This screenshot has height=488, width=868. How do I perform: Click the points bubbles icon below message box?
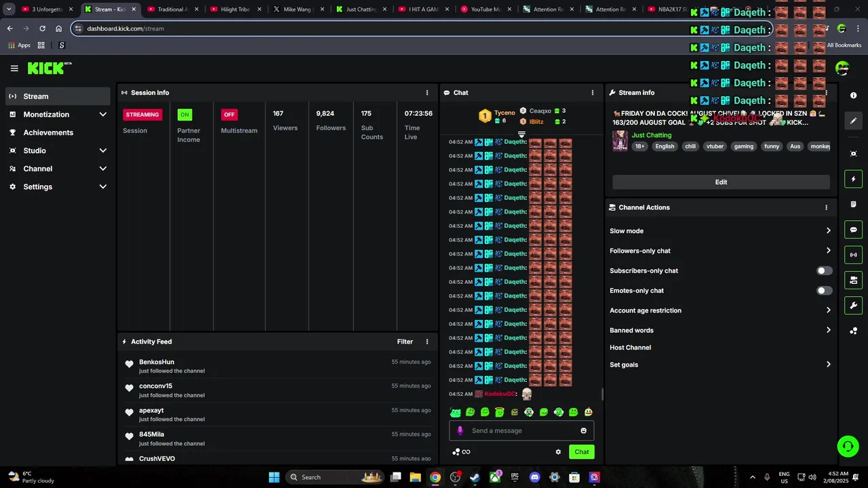click(456, 452)
